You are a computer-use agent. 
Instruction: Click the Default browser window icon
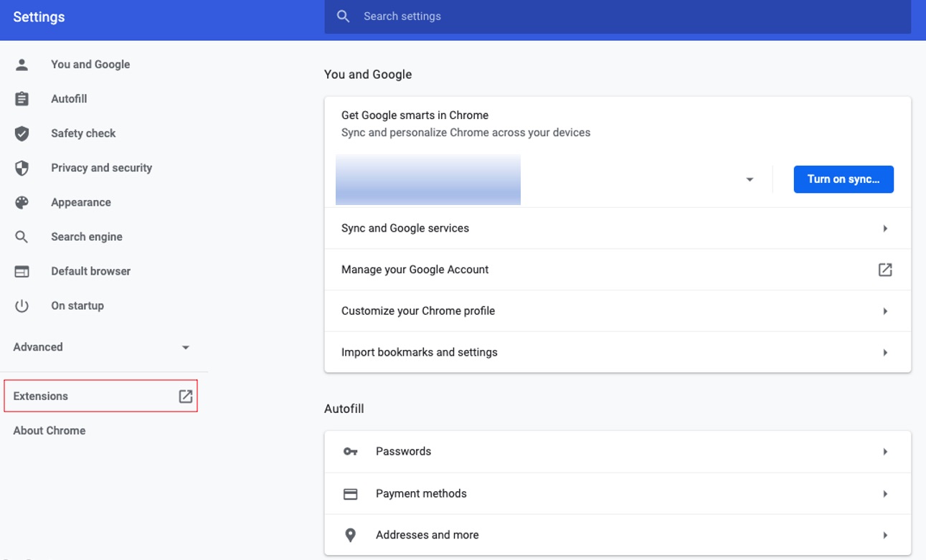pyautogui.click(x=22, y=271)
